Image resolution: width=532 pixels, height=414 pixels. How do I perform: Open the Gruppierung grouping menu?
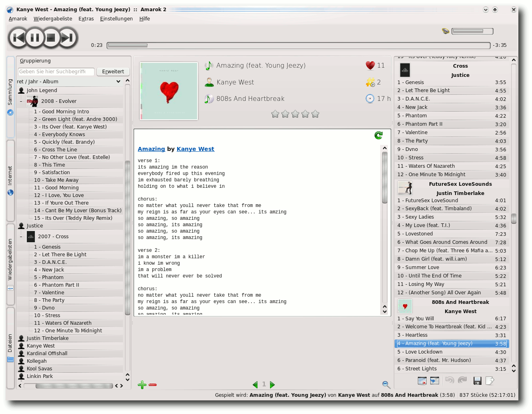(x=35, y=61)
